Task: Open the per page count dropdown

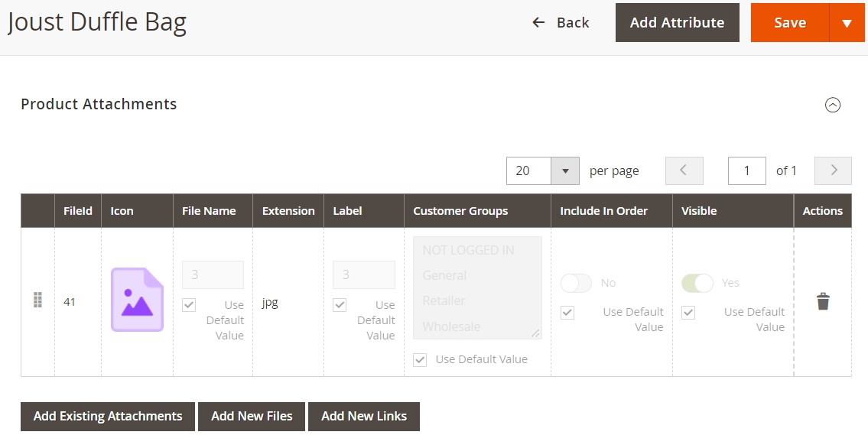Action: point(564,170)
